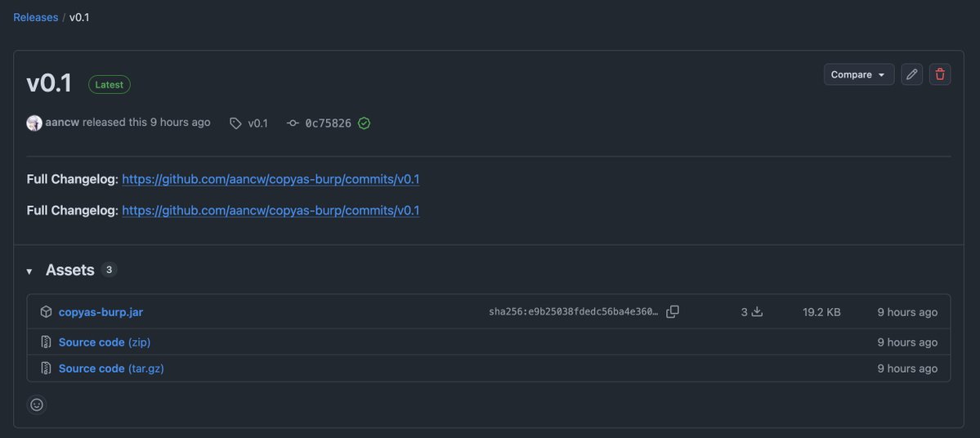980x438 pixels.
Task: Click the tag icon beside v0.1
Action: [x=235, y=123]
